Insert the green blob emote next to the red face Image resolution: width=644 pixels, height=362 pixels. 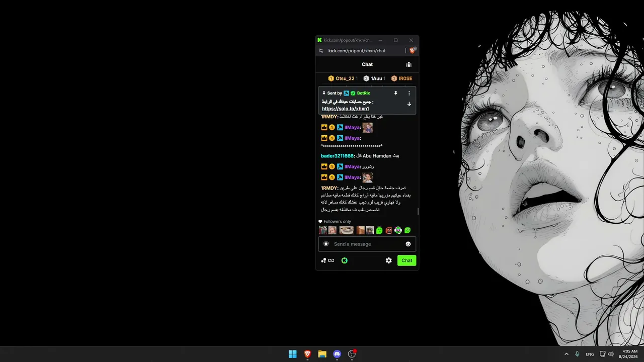(379, 230)
